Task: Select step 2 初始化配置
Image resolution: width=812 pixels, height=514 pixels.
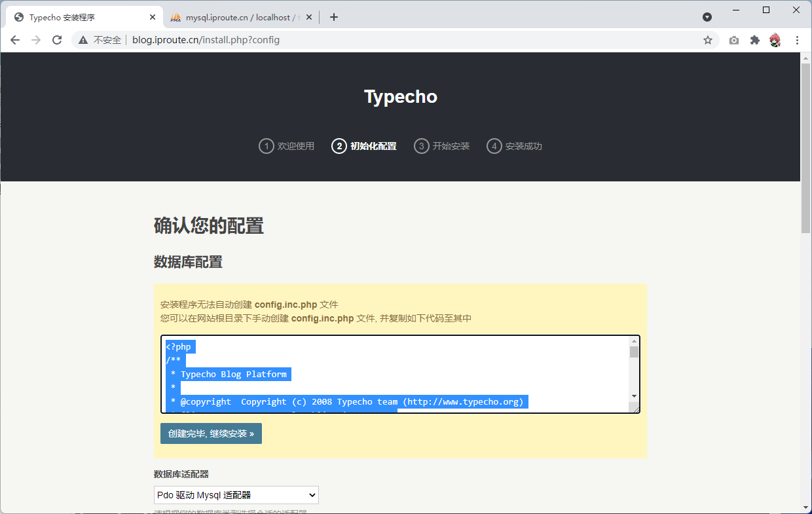Action: pyautogui.click(x=364, y=146)
